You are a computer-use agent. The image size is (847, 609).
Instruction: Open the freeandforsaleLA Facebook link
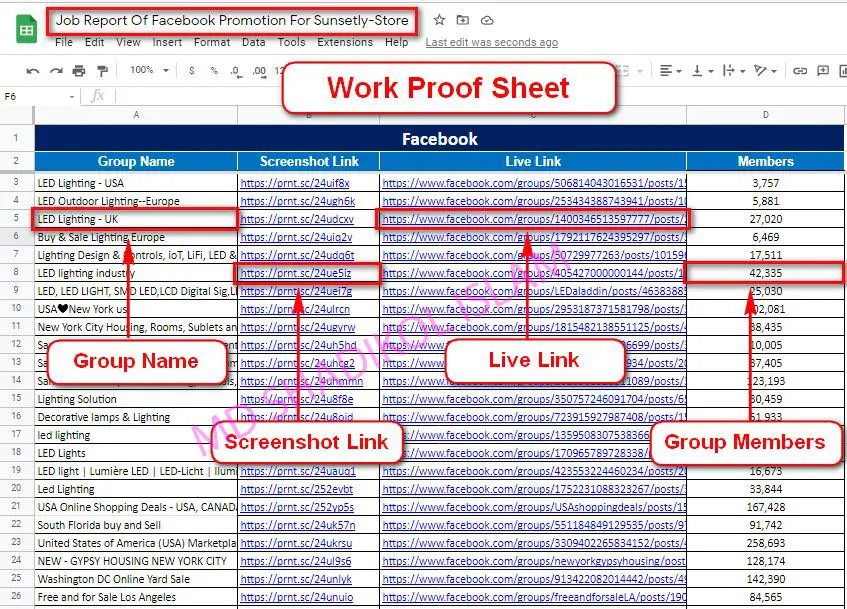click(x=534, y=597)
